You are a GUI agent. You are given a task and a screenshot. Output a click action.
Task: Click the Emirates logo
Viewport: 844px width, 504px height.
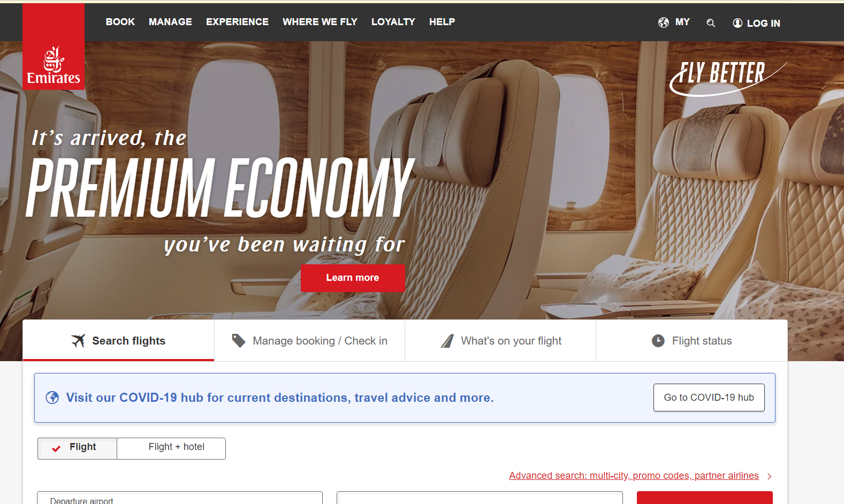coord(54,47)
